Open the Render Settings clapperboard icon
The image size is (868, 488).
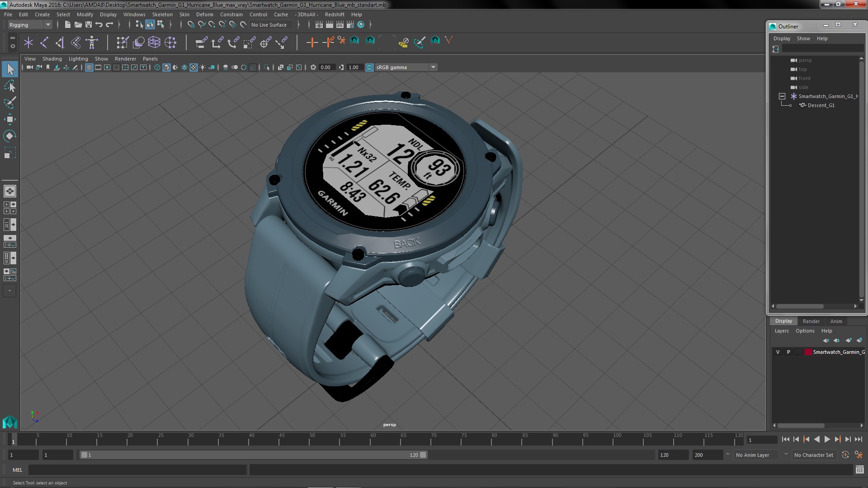tap(350, 25)
